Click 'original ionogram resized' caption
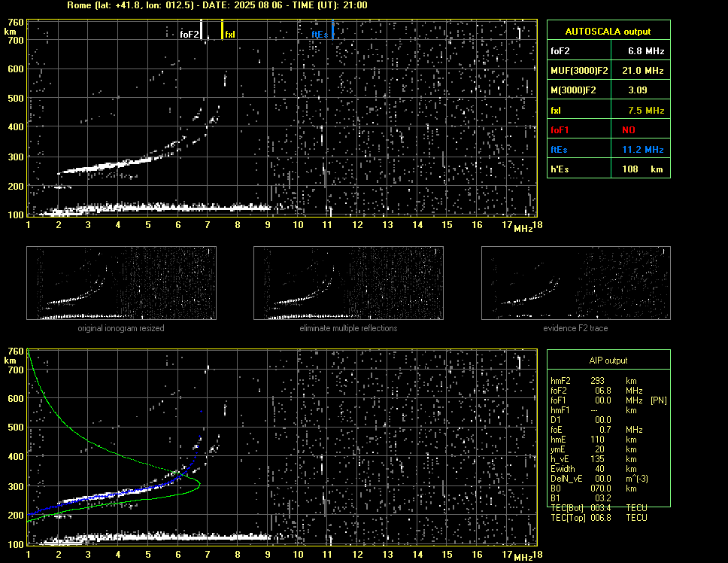 coord(121,328)
